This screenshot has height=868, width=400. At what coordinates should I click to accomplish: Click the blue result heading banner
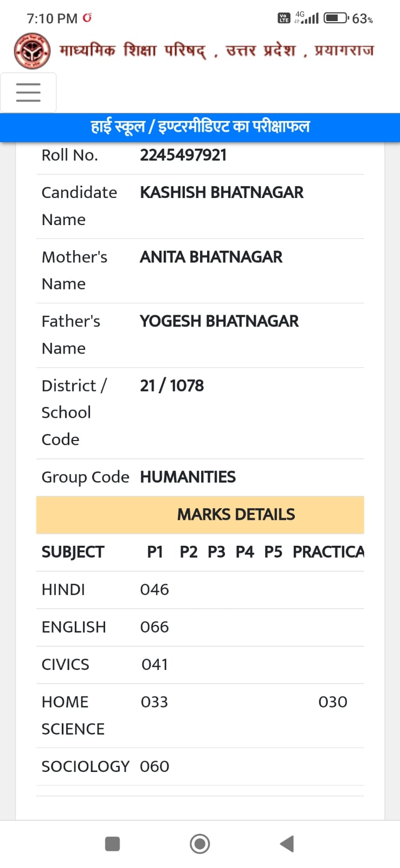(x=200, y=127)
